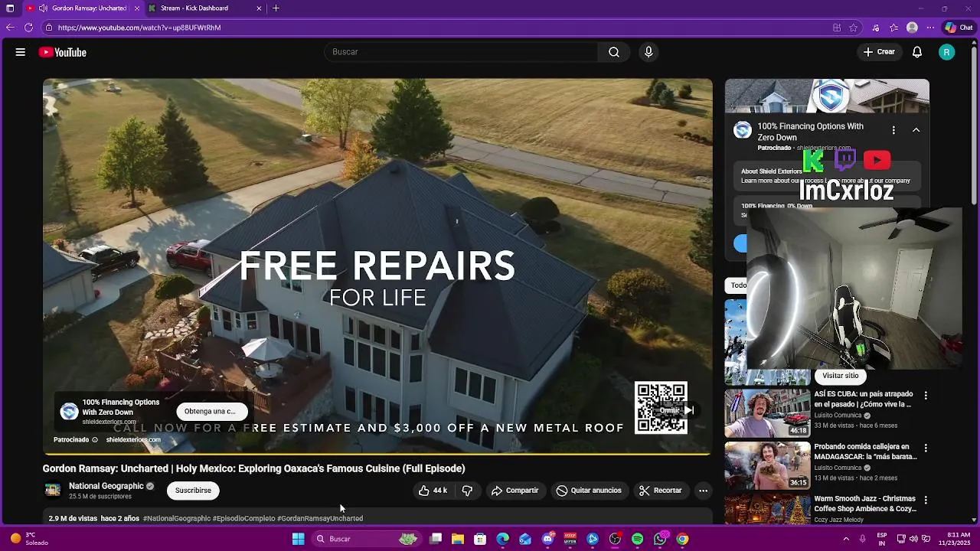Image resolution: width=980 pixels, height=551 pixels.
Task: Like the video with 44 k thumbs up
Action: coord(433,491)
